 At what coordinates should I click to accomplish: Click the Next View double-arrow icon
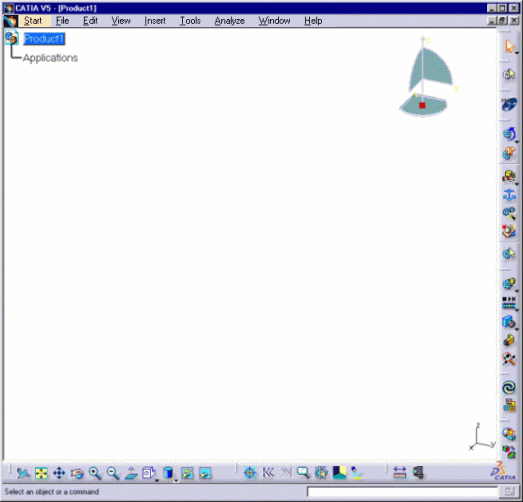point(286,473)
